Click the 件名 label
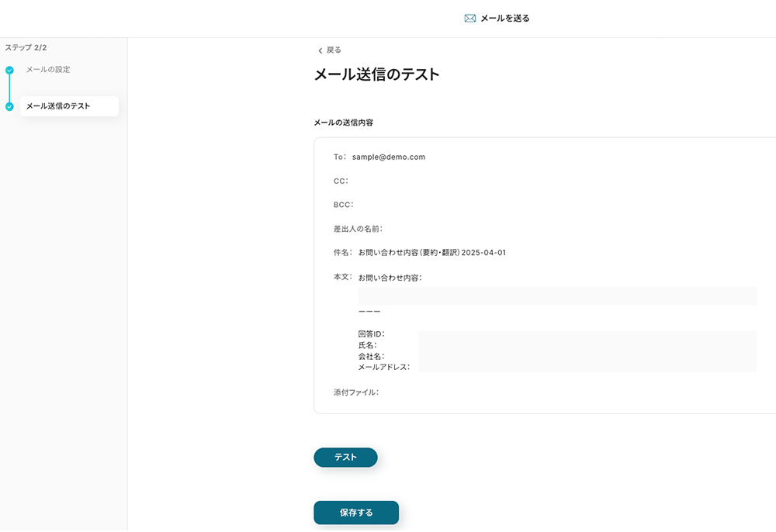 [x=342, y=253]
